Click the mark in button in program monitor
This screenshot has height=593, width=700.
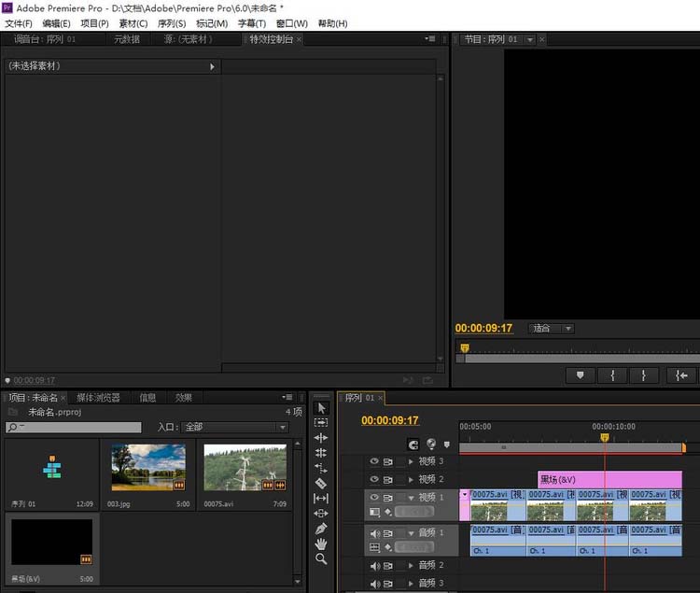coord(611,375)
